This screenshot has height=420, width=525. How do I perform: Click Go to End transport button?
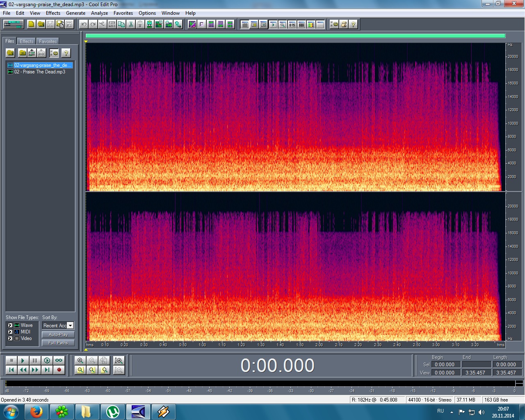[47, 370]
